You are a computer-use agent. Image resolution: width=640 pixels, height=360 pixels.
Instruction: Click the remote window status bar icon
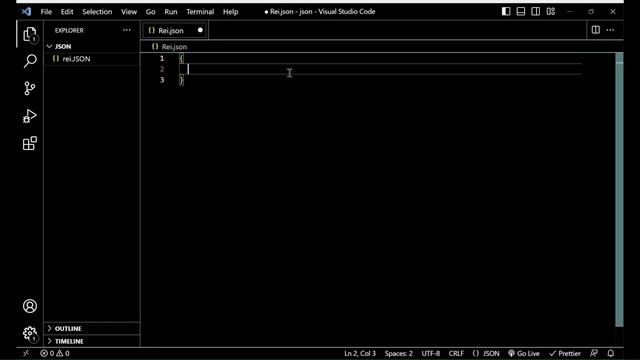[x=26, y=353]
